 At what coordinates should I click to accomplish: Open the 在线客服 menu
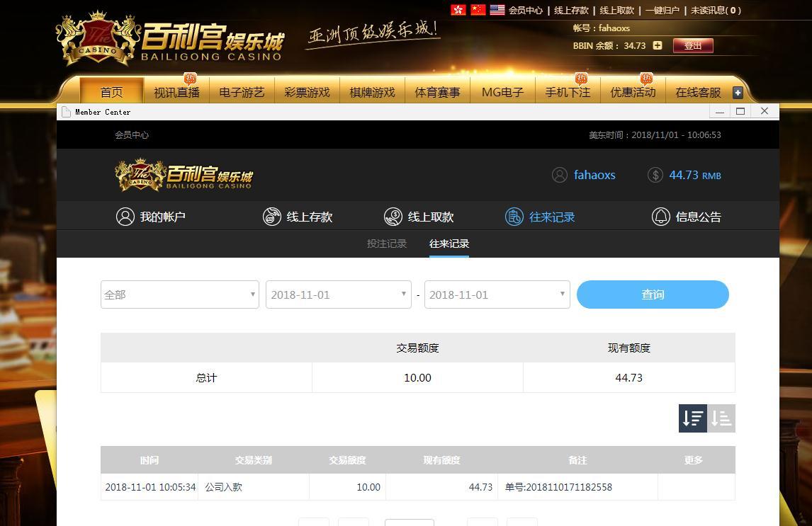[x=698, y=92]
